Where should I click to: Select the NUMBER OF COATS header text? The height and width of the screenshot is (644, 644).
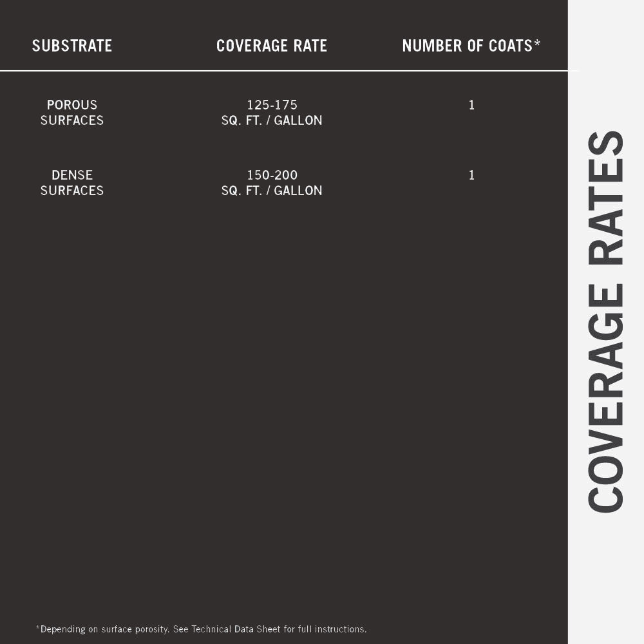click(x=467, y=46)
